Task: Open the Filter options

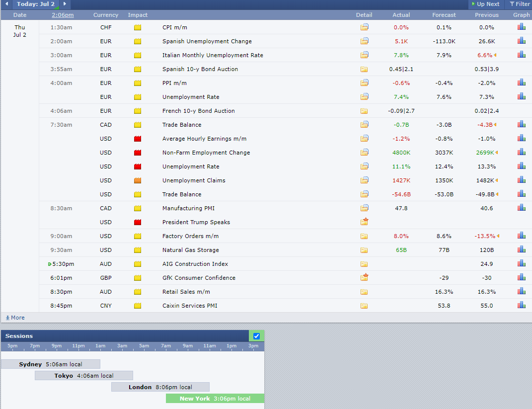Action: (520, 4)
